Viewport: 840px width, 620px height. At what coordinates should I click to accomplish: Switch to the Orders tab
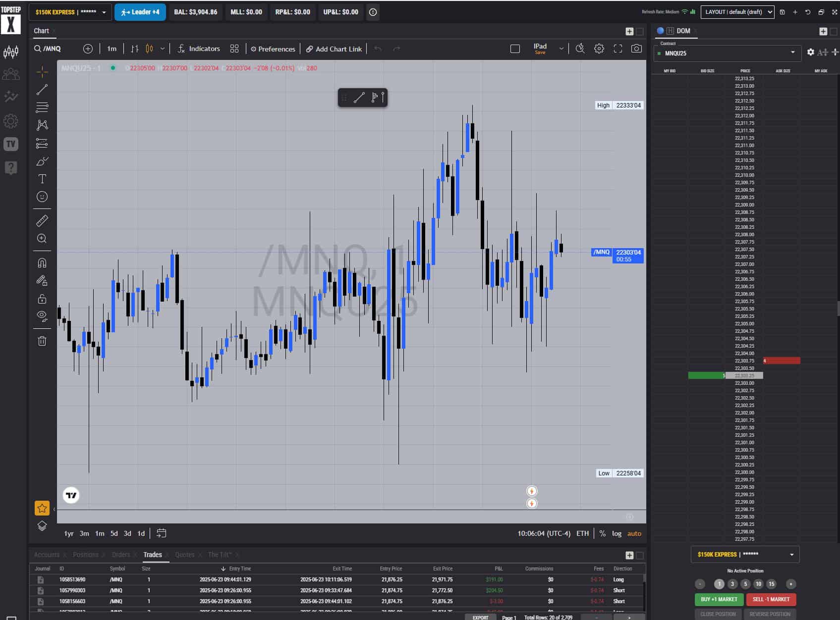pyautogui.click(x=121, y=555)
